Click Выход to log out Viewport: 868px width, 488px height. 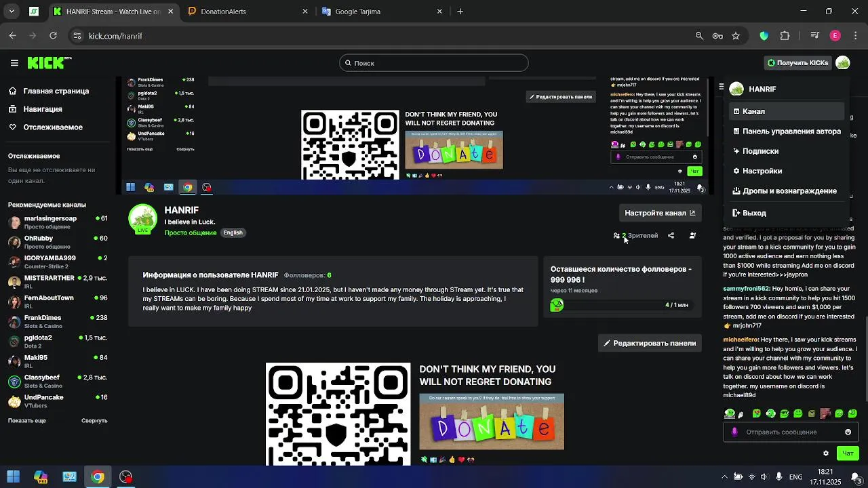(787, 213)
